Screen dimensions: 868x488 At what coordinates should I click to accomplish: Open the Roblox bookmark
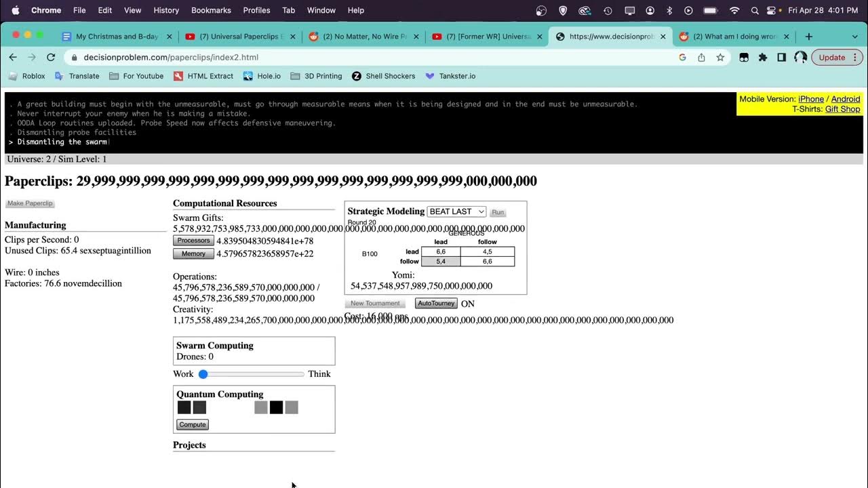tap(26, 76)
